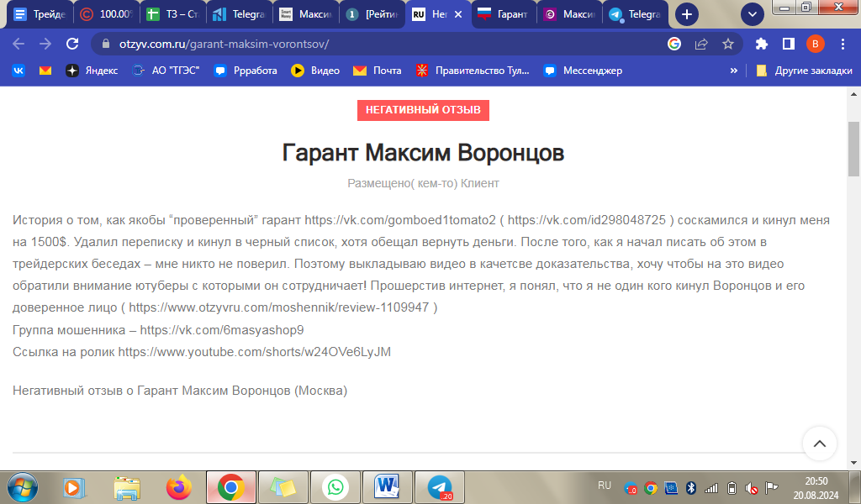861x504 pixels.
Task: Click the scroll-to-top arrow button
Action: [820, 444]
